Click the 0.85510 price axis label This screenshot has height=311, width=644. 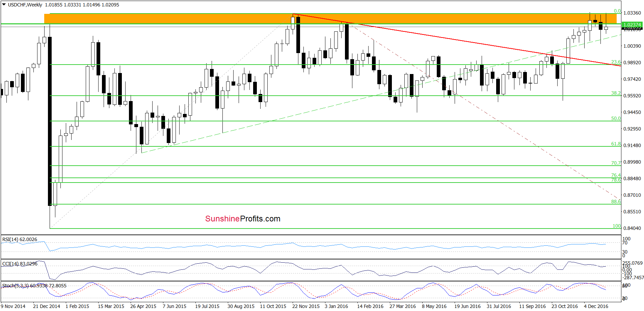click(x=632, y=212)
